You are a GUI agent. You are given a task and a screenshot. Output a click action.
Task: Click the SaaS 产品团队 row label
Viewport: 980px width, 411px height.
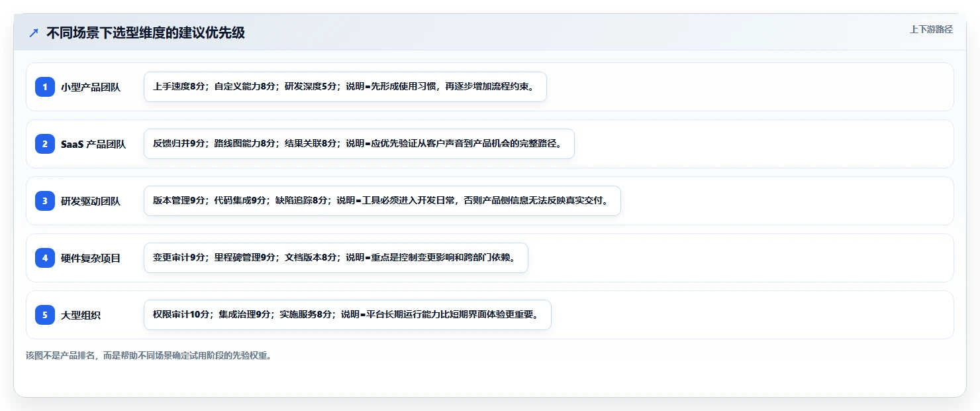pos(93,144)
